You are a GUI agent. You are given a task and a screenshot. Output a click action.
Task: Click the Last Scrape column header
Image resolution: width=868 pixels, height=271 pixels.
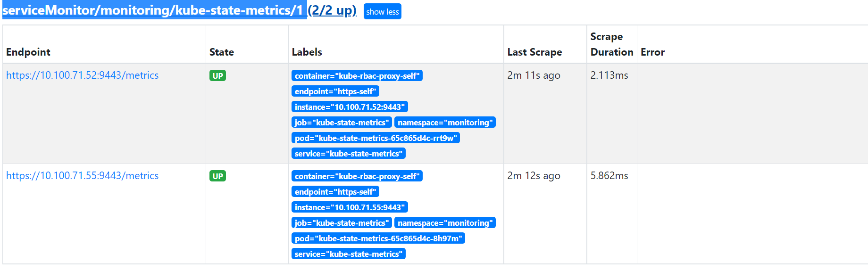click(x=534, y=52)
